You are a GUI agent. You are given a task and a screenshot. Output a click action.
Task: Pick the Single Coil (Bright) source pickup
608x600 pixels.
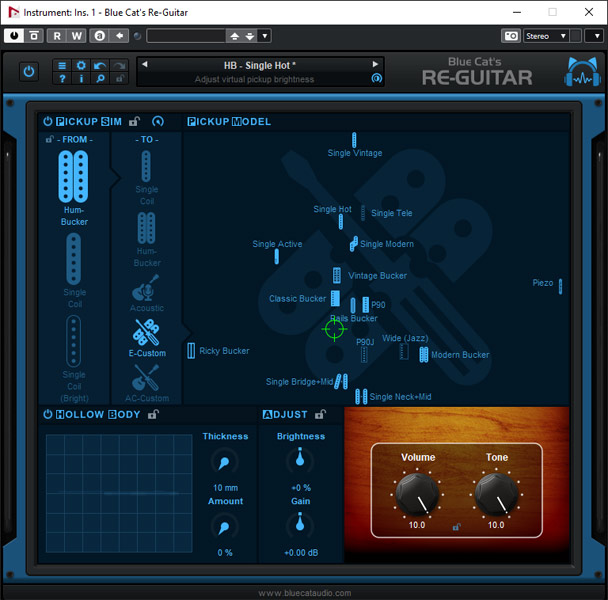pyautogui.click(x=74, y=342)
